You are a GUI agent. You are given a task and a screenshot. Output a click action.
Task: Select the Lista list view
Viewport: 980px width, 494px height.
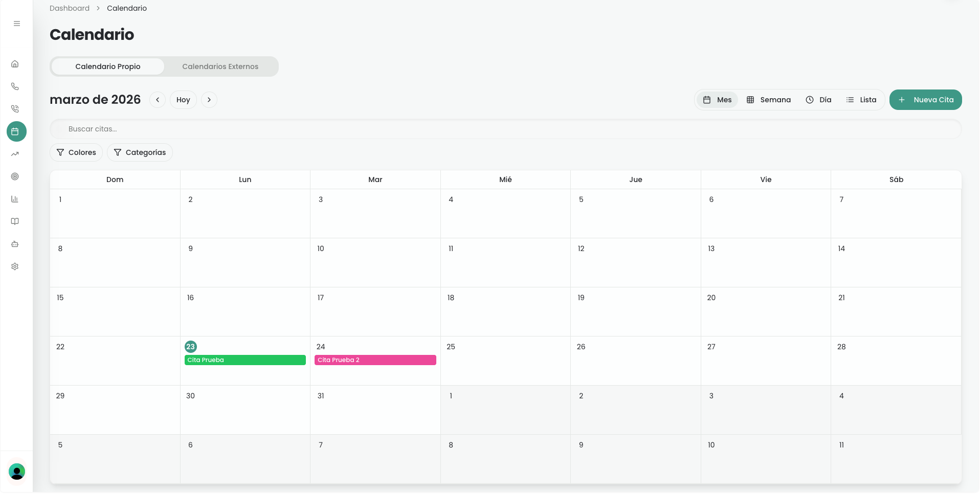861,100
